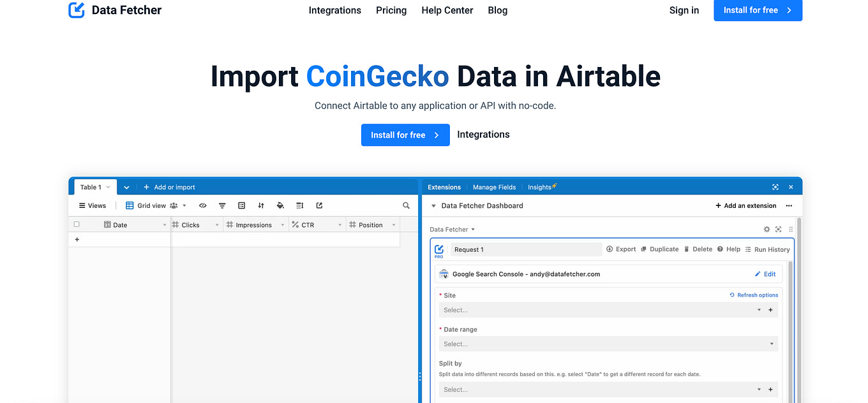Click Sign in link
Viewport: 868px width, 403px height.
click(x=684, y=10)
